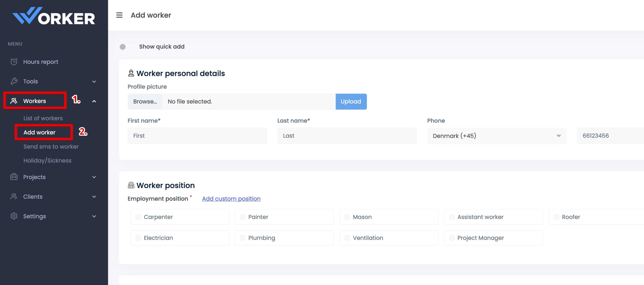Click the Hours report clock icon
This screenshot has width=644, height=285.
(x=14, y=62)
